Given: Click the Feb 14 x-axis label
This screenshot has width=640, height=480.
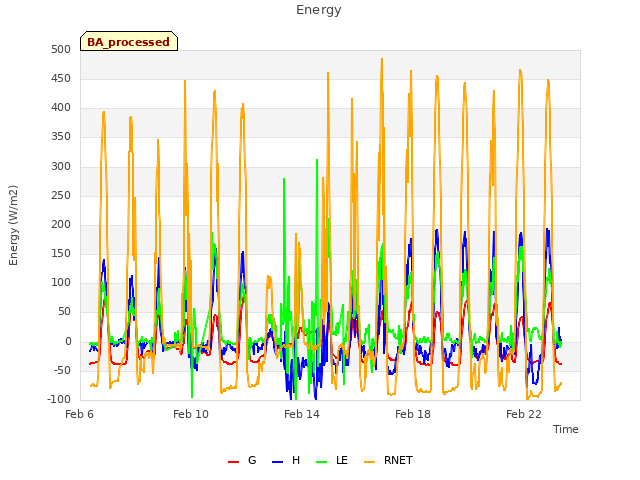Looking at the screenshot, I should 302,414.
